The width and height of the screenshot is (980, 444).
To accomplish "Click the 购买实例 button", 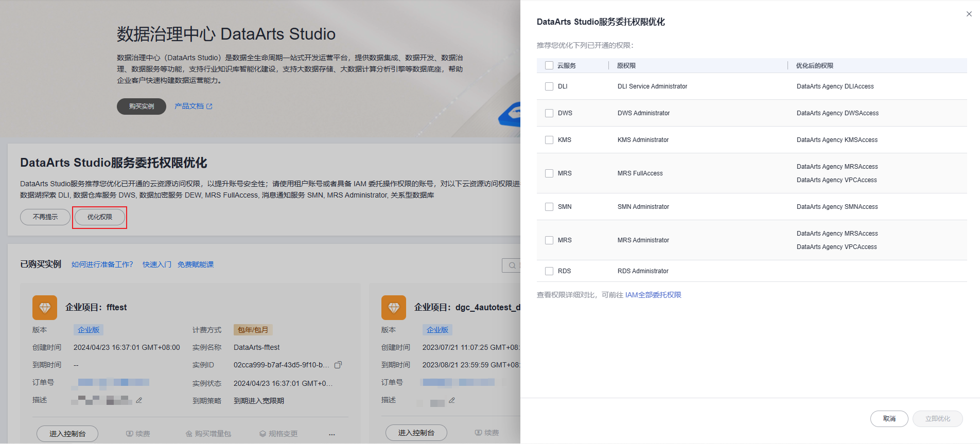I will click(x=142, y=106).
